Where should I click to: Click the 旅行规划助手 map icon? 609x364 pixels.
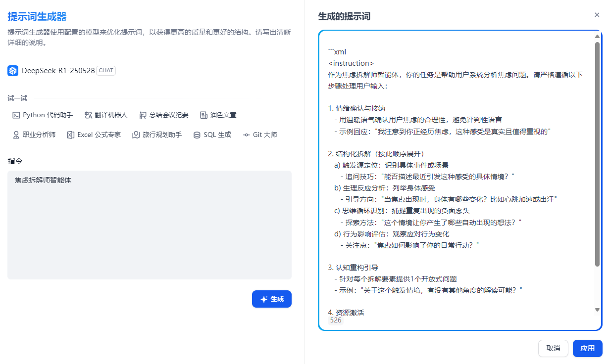pos(136,135)
